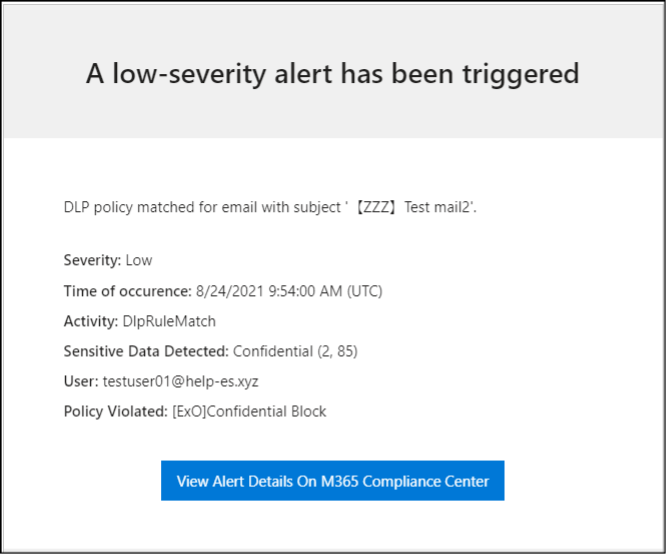The width and height of the screenshot is (666, 554).
Task: Click the 'Test mail2' subject text
Action: coord(437,207)
